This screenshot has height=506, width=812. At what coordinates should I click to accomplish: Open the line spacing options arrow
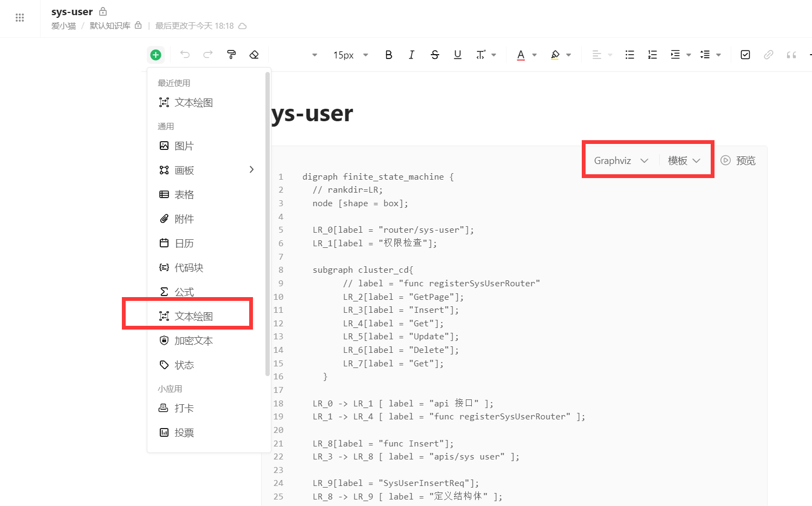(718, 55)
